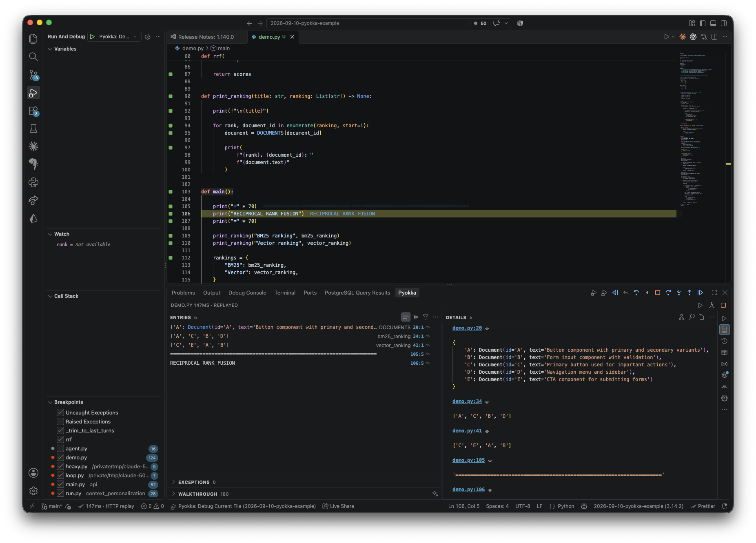Open the Python view in activity bar
Viewport: 756px width, 543px height.
pos(33,182)
